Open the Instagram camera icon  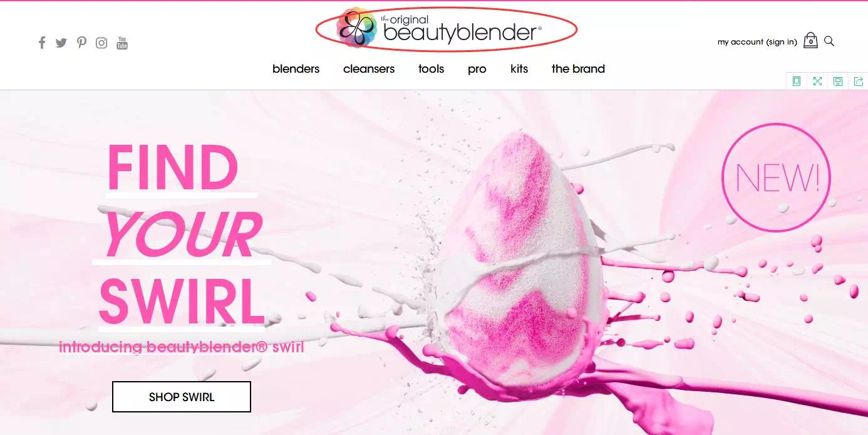point(101,43)
